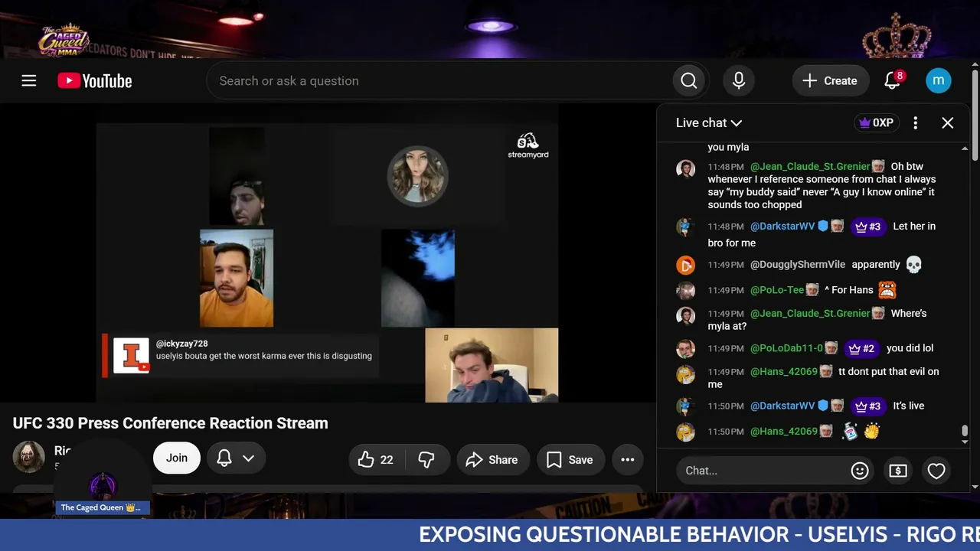Screen dimensions: 980x551
Task: Open @PoLo-Tee username in chat
Action: 777,290
